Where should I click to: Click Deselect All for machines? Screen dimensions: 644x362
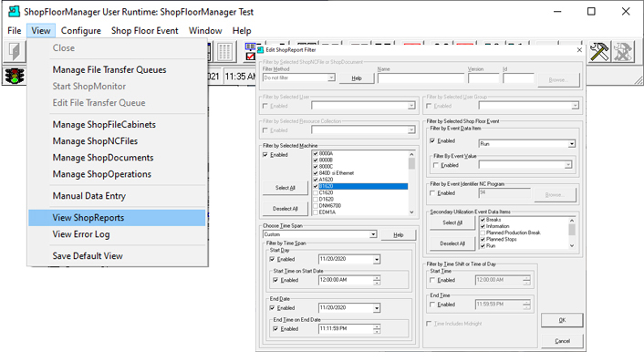point(285,209)
